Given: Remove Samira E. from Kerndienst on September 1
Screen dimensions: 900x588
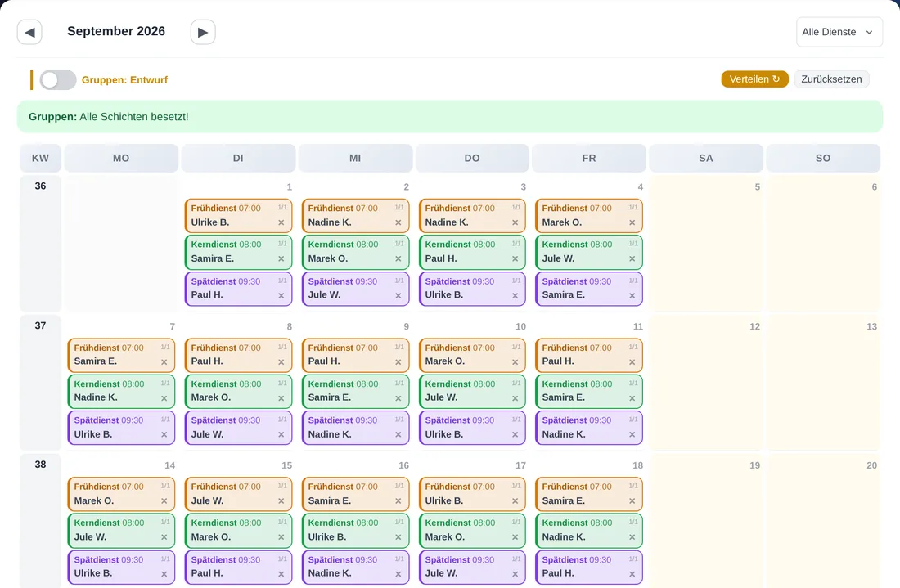Looking at the screenshot, I should 281,258.
